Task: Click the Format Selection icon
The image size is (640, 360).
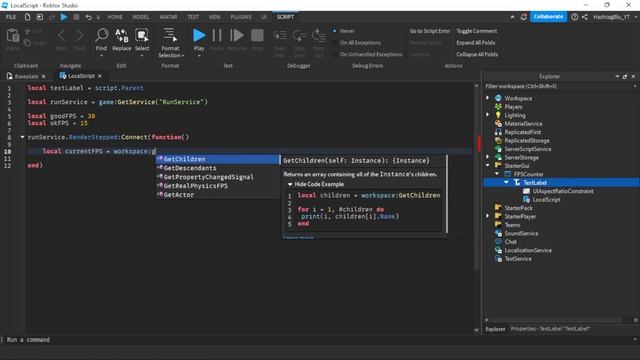Action: click(170, 35)
